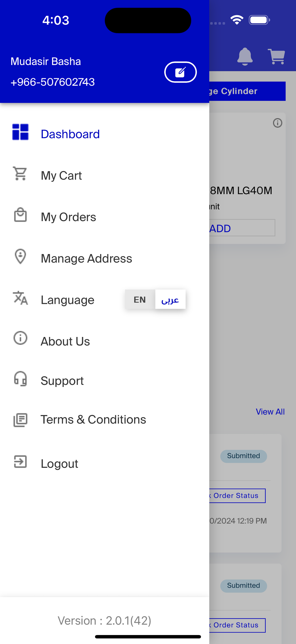Tap the first Submitted status badge
The image size is (296, 644).
(x=243, y=456)
